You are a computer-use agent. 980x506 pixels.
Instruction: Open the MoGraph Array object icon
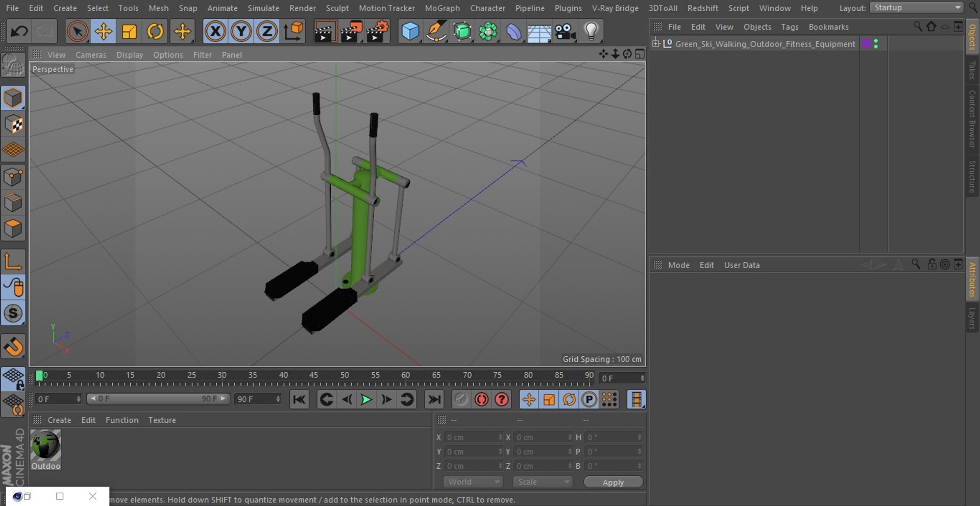(488, 32)
